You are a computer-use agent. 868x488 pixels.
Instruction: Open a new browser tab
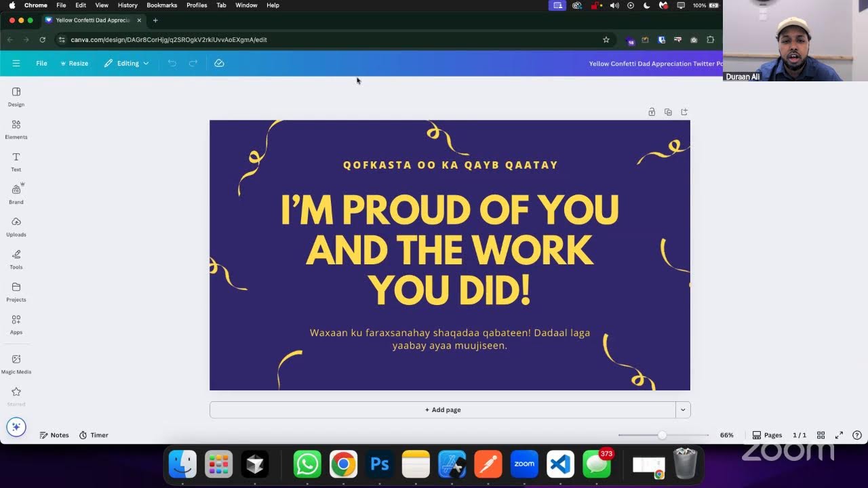coord(155,20)
